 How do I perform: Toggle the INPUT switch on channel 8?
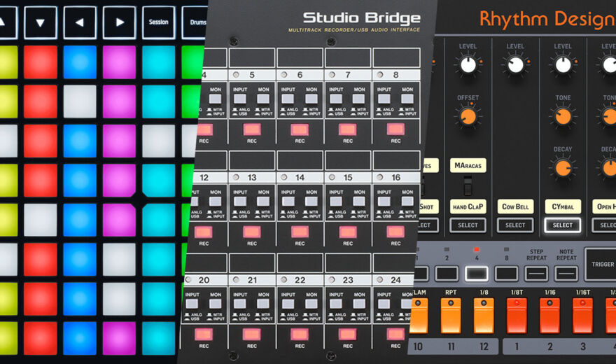pyautogui.click(x=384, y=99)
